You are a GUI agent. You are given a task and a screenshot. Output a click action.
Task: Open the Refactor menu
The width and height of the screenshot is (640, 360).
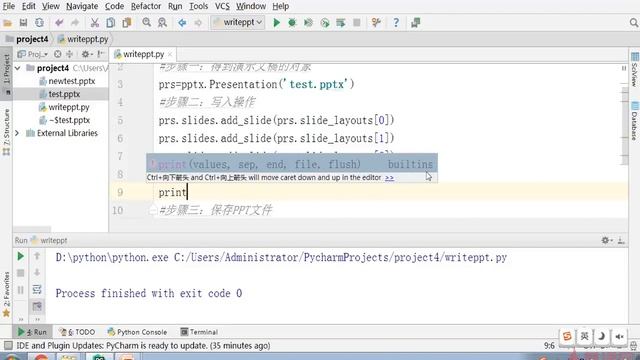click(x=146, y=6)
